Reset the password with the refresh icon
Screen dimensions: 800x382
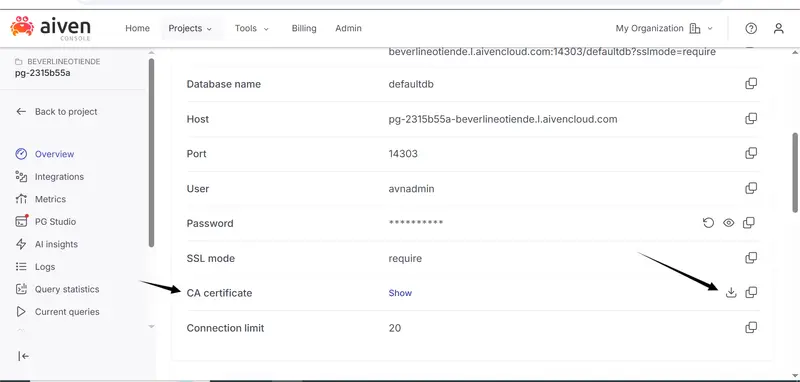[x=708, y=223]
